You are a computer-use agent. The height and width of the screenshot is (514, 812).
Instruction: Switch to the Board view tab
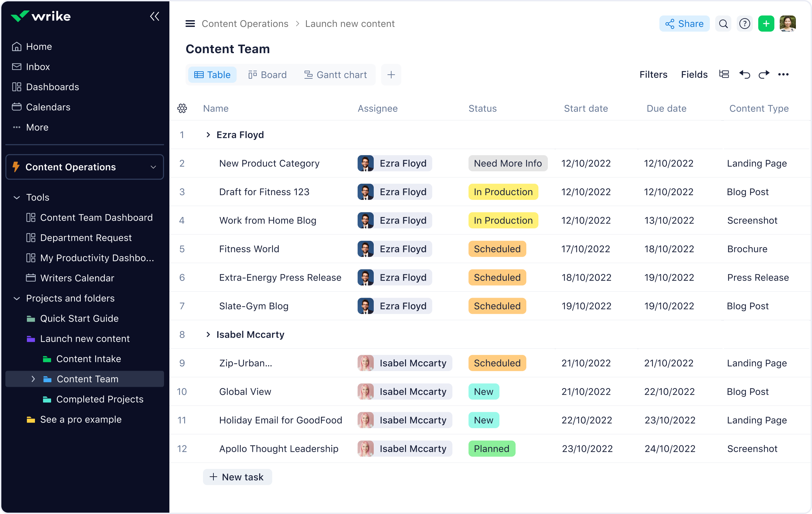click(x=267, y=75)
